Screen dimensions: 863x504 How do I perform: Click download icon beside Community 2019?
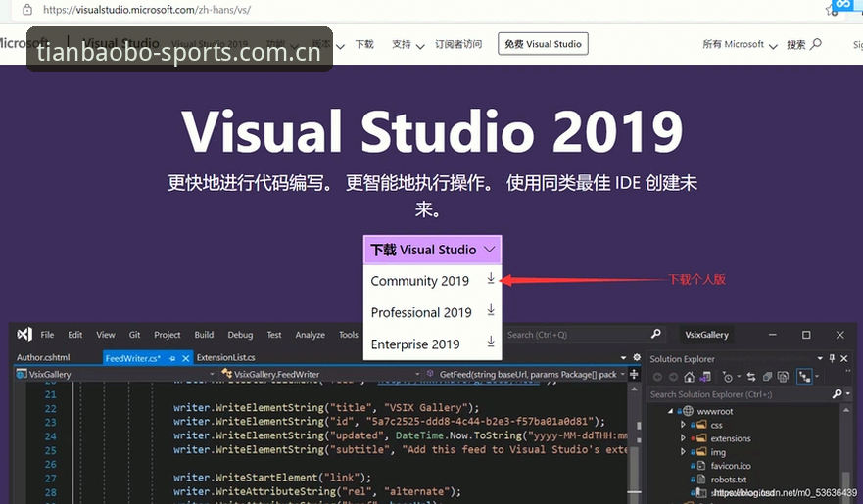(x=491, y=279)
